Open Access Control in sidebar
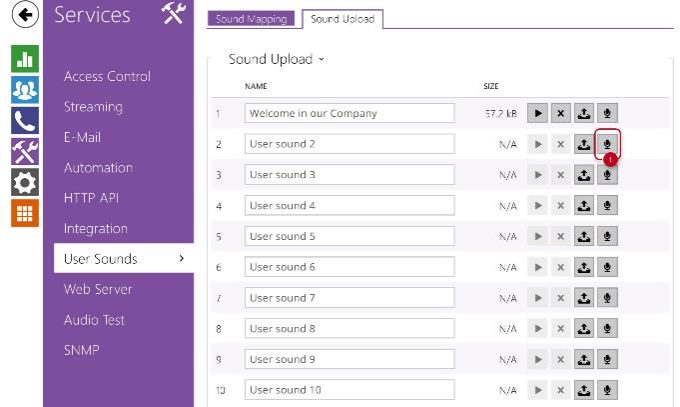The width and height of the screenshot is (680, 407). click(x=107, y=76)
